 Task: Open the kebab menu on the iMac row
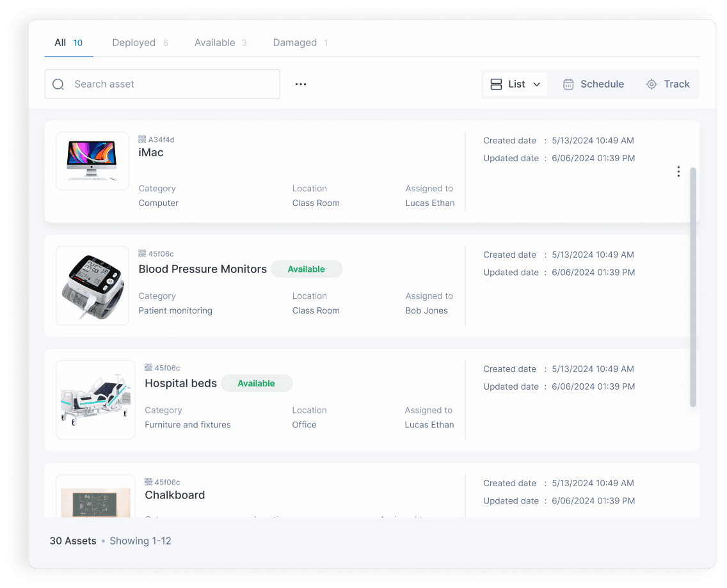(x=678, y=171)
